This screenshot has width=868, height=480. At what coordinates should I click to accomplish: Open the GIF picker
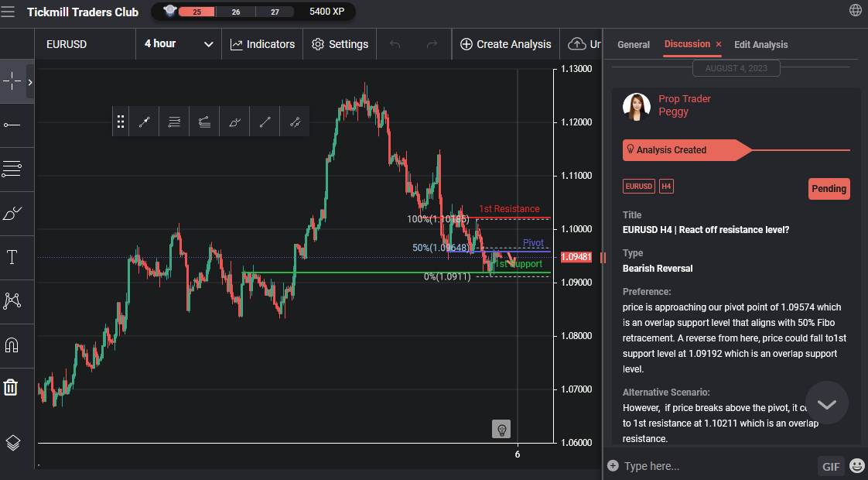click(831, 467)
